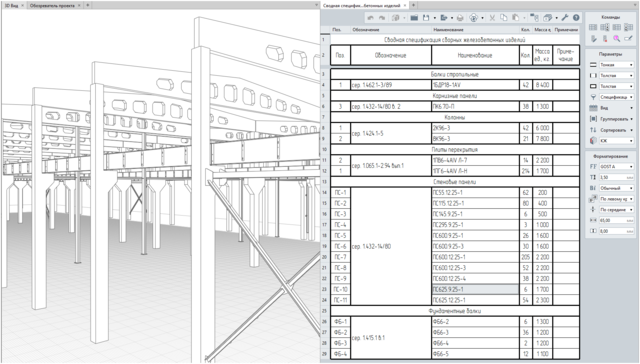This screenshot has width=640, height=364.
Task: Click the 3,50 font size field
Action: [x=616, y=178]
